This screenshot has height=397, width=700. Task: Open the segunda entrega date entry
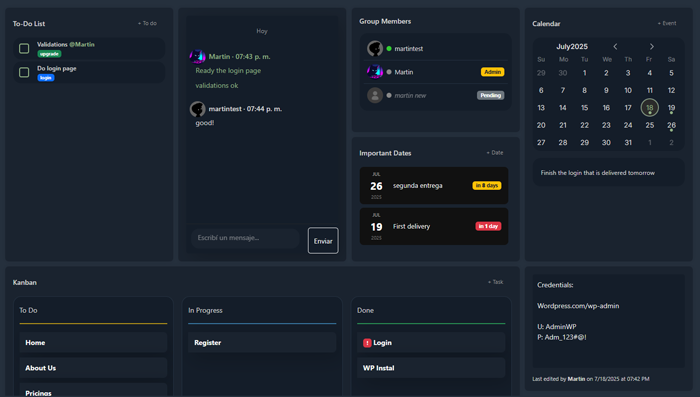(434, 185)
